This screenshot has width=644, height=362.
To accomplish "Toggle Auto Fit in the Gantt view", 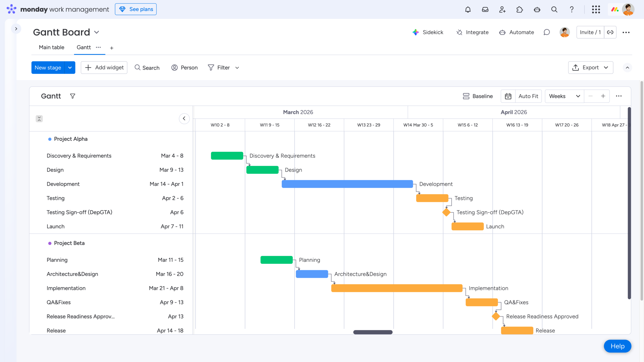I will [x=528, y=96].
